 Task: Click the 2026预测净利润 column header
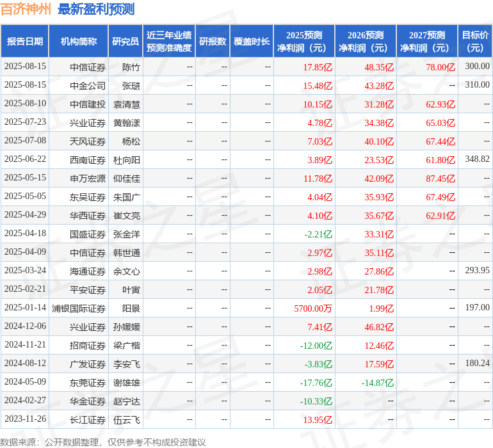[x=366, y=42]
